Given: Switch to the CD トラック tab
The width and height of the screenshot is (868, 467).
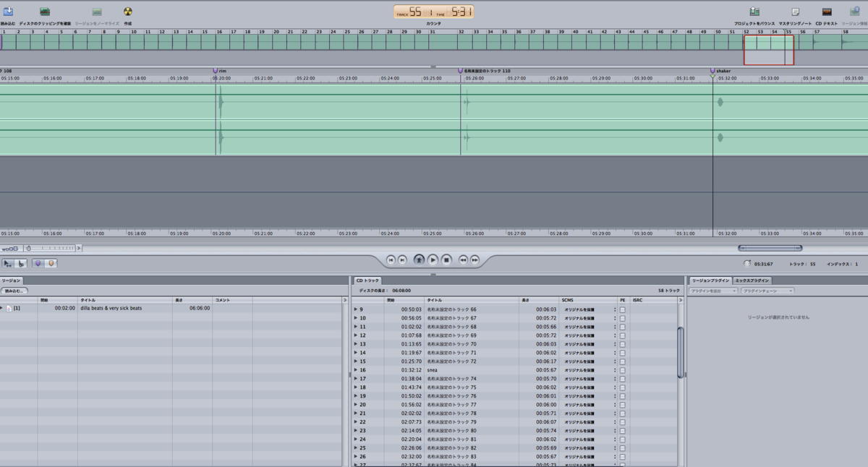Looking at the screenshot, I should pyautogui.click(x=367, y=280).
